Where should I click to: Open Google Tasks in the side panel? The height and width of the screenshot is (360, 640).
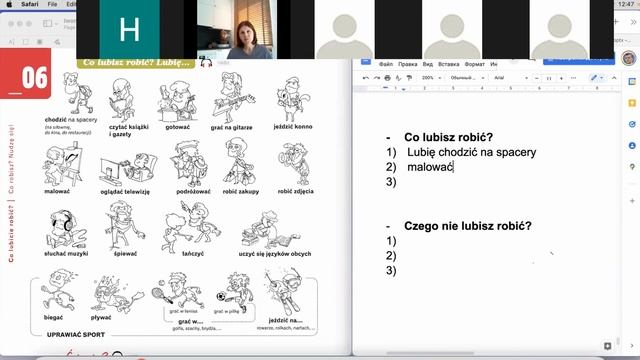coord(632,124)
